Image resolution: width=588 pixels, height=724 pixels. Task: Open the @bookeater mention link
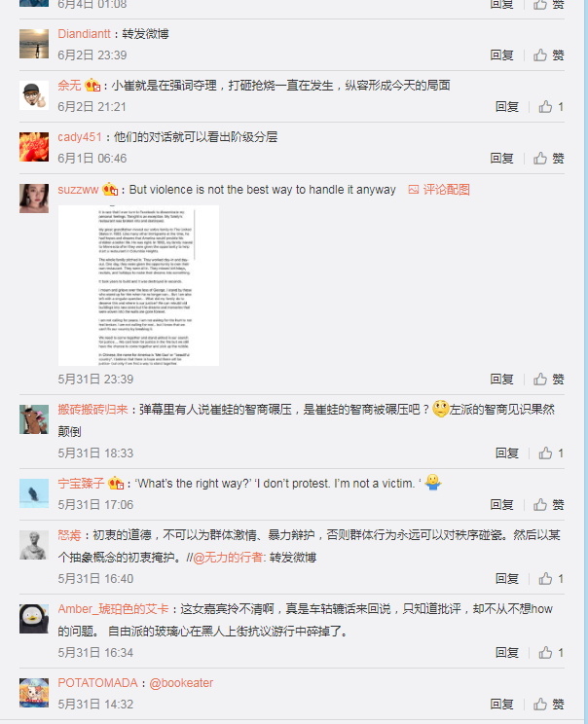tap(181, 683)
